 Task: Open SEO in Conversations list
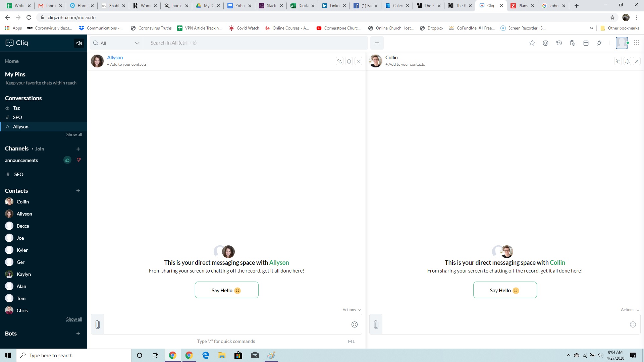point(44,117)
